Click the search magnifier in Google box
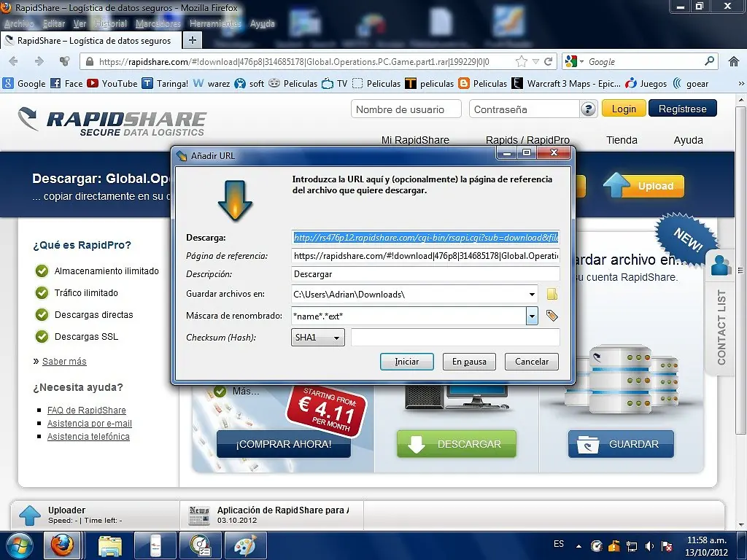This screenshot has height=560, width=747. coord(709,61)
